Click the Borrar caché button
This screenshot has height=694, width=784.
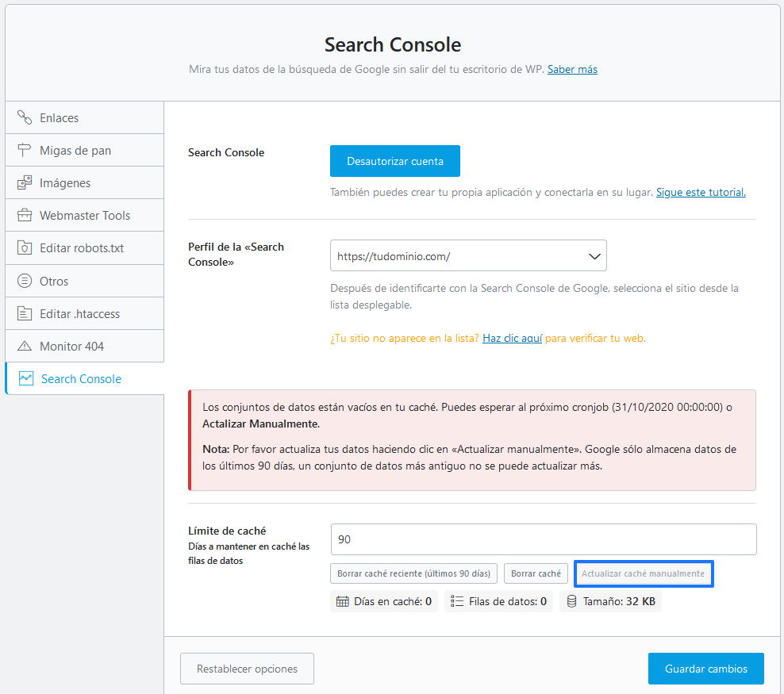tap(536, 573)
